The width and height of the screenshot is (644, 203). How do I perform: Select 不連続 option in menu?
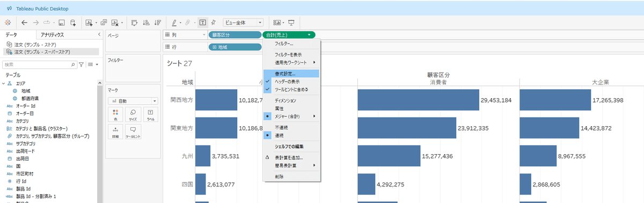coord(291,127)
